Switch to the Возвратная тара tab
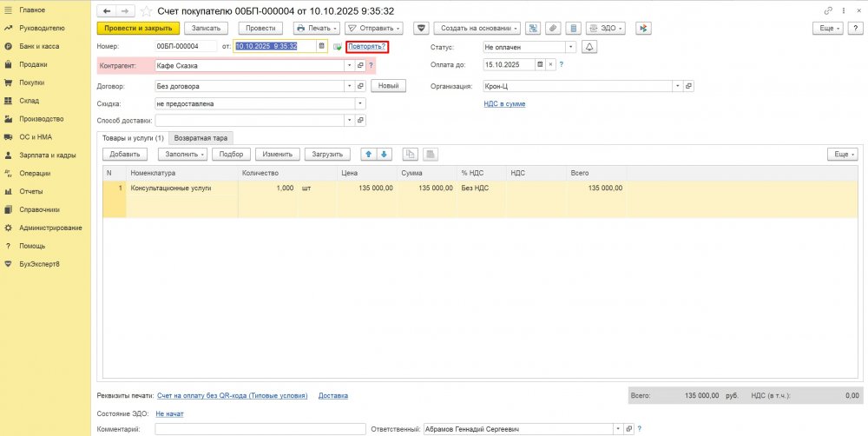Image resolution: width=868 pixels, height=436 pixels. pos(201,138)
